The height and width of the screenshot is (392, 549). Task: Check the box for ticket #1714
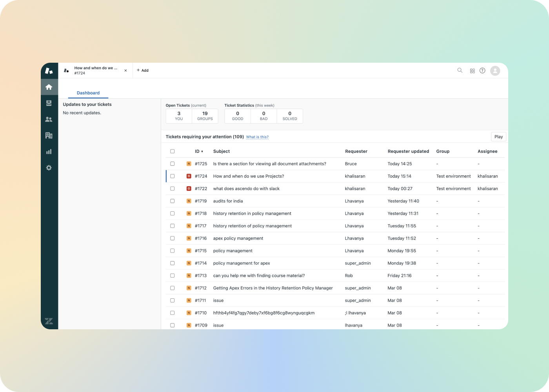coord(173,263)
